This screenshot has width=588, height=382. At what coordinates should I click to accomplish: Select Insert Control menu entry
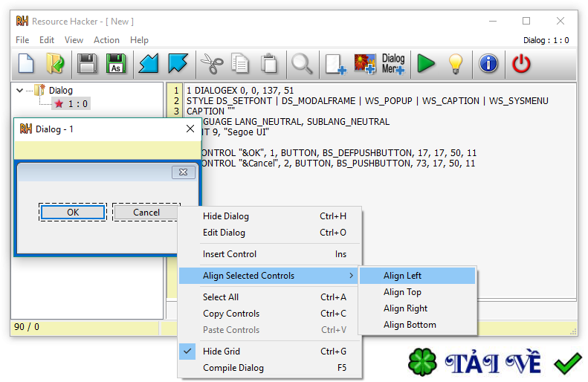[x=270, y=253]
